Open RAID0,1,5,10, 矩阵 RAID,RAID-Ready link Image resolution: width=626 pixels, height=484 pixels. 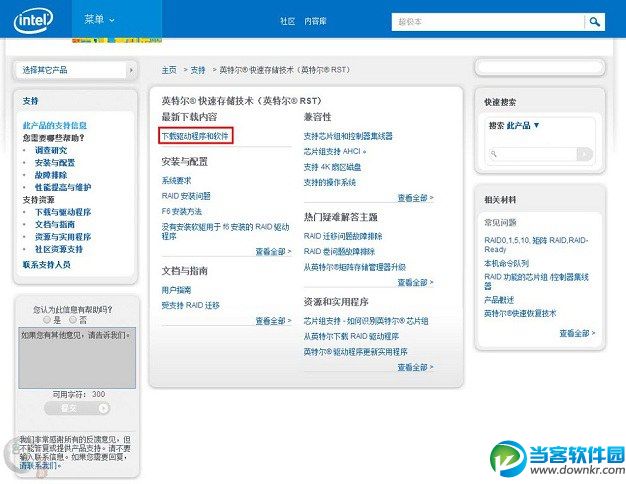tap(536, 245)
